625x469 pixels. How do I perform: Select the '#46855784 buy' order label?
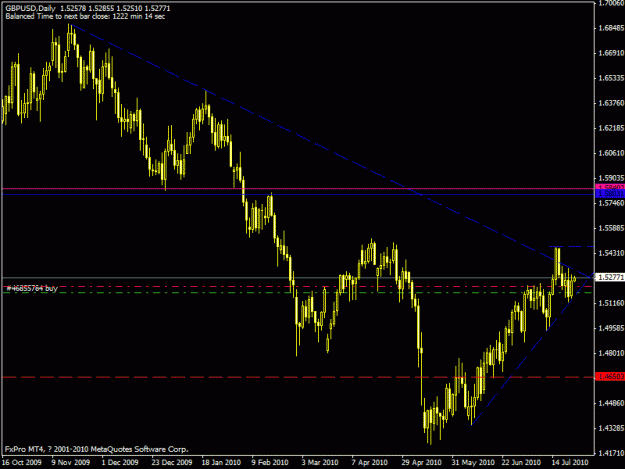(32, 288)
